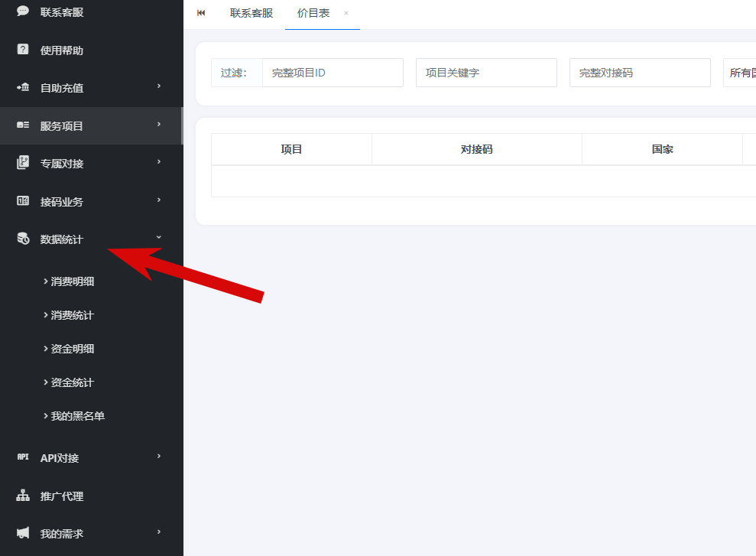756x556 pixels.
Task: Click the 数据统计 menu label
Action: pyautogui.click(x=62, y=239)
